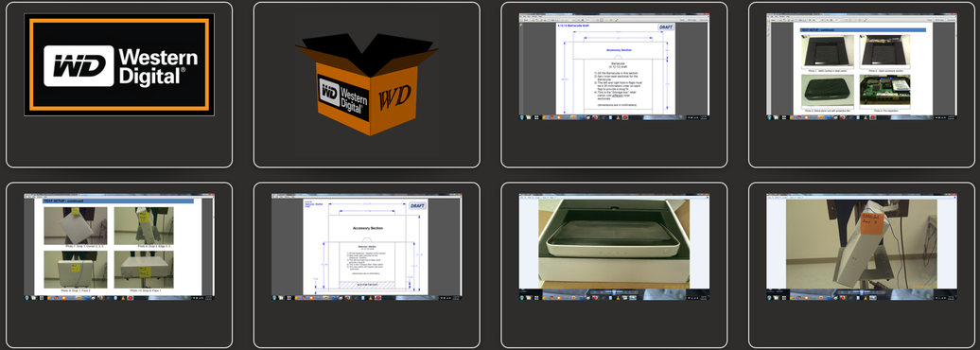Image resolution: width=980 pixels, height=350 pixels.
Task: Select the Drop 6 Face 1 photo
Action: tap(144, 270)
